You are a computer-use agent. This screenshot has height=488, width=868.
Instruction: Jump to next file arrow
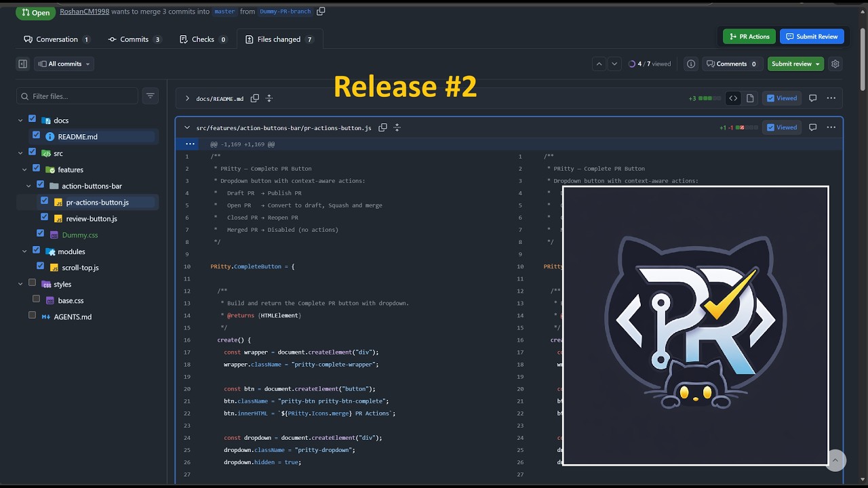tap(614, 64)
